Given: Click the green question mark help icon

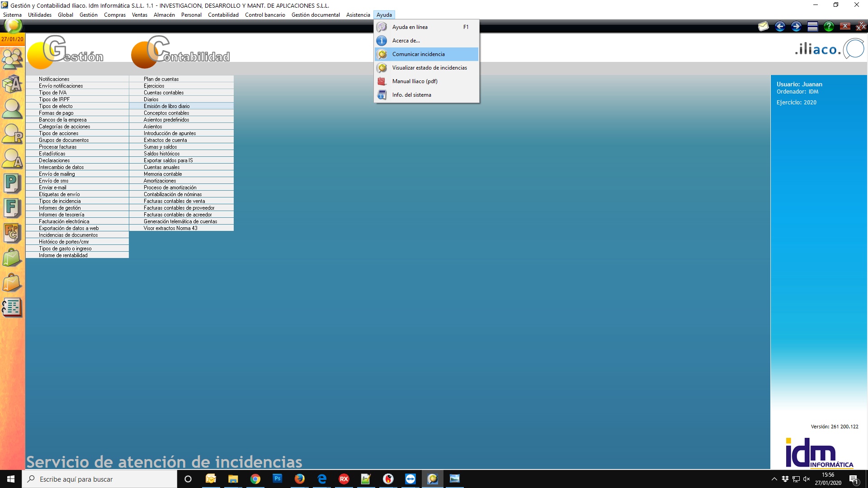Looking at the screenshot, I should (829, 27).
